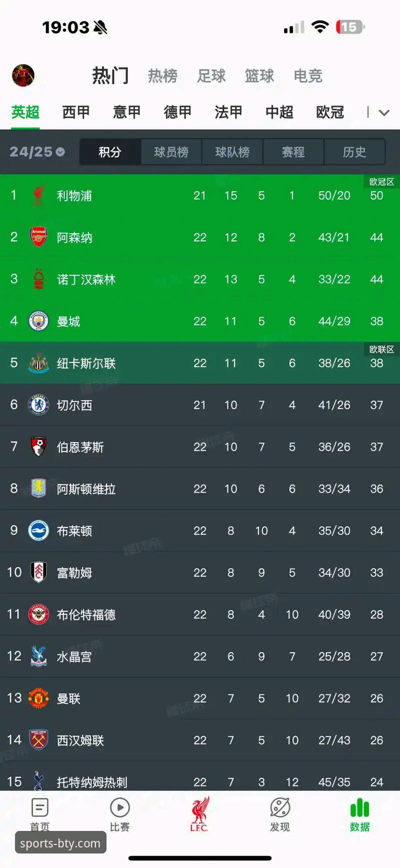Open the 发现 discover icon
The width and height of the screenshot is (400, 868).
(280, 808)
